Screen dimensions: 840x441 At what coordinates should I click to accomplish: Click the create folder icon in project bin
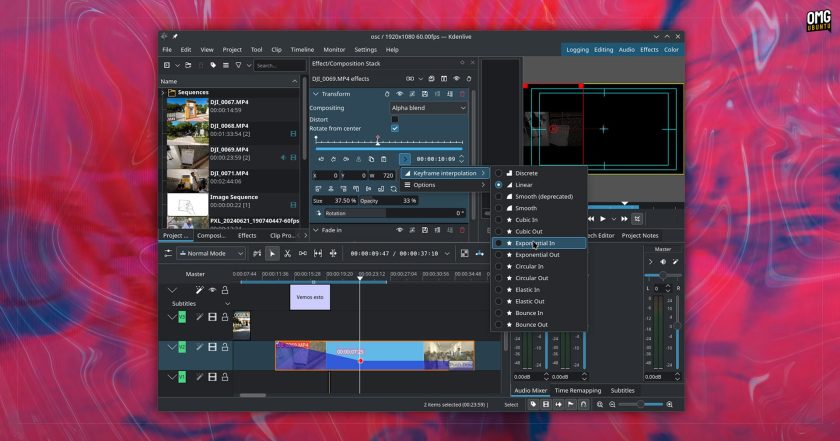[188, 65]
